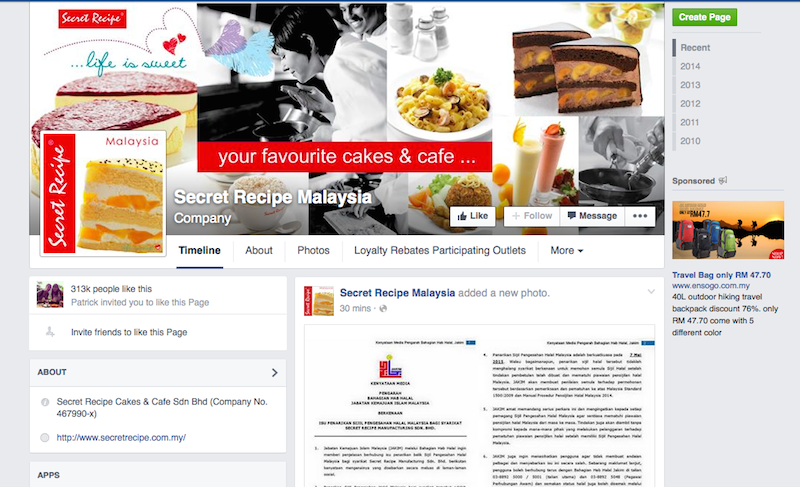Viewport: 800px width, 487px height.
Task: Click the post author's small avatar
Action: click(x=319, y=301)
